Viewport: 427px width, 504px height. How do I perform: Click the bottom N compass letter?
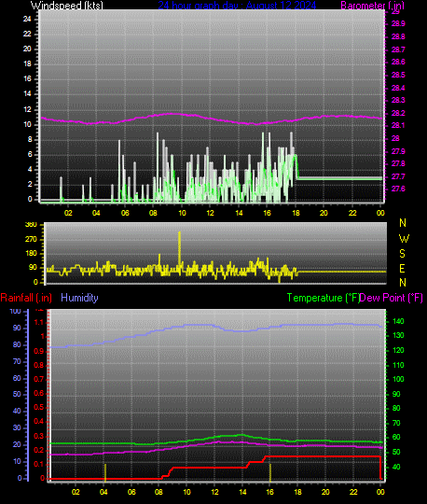403,283
